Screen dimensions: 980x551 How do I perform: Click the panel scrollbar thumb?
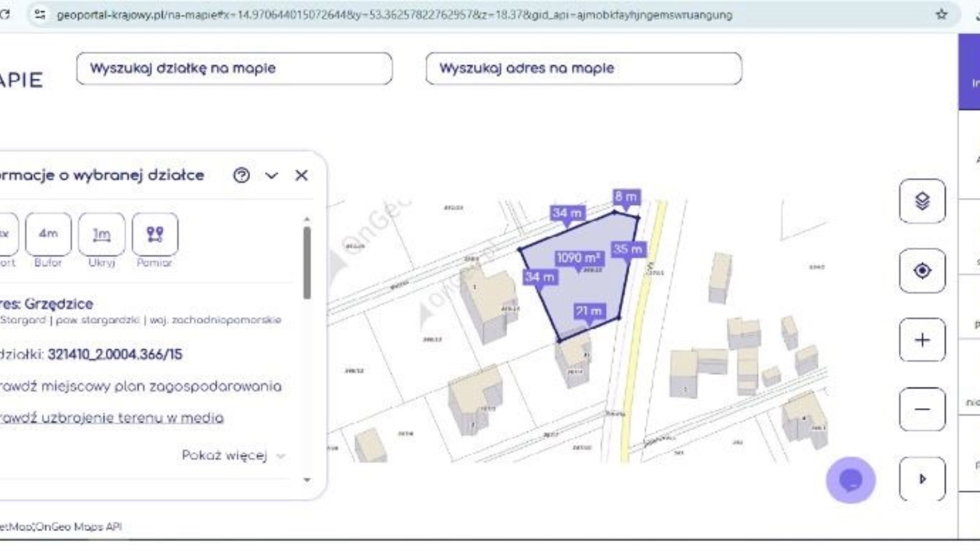coord(307,263)
